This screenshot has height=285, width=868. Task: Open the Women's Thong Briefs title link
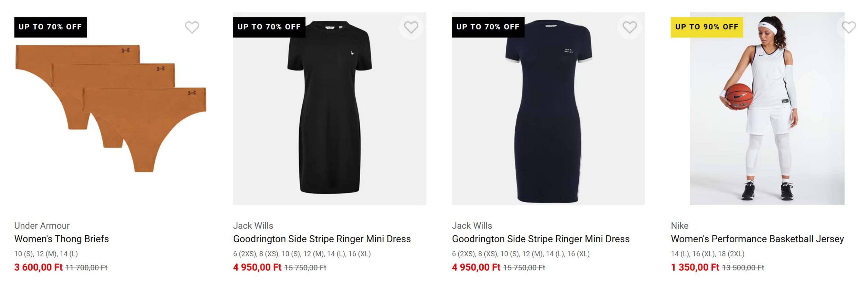pos(61,239)
